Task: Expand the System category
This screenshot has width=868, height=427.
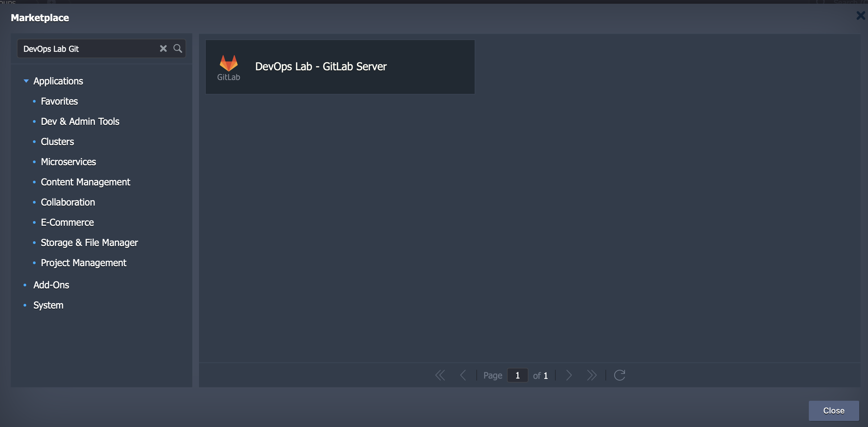Action: [48, 304]
